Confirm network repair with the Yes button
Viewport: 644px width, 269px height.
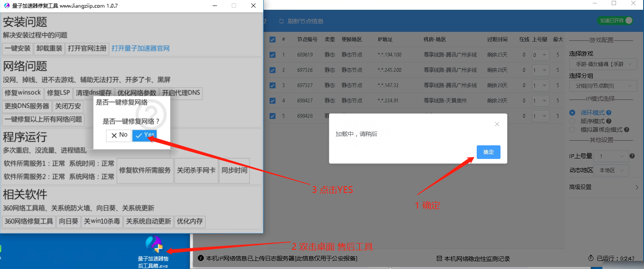pyautogui.click(x=144, y=135)
